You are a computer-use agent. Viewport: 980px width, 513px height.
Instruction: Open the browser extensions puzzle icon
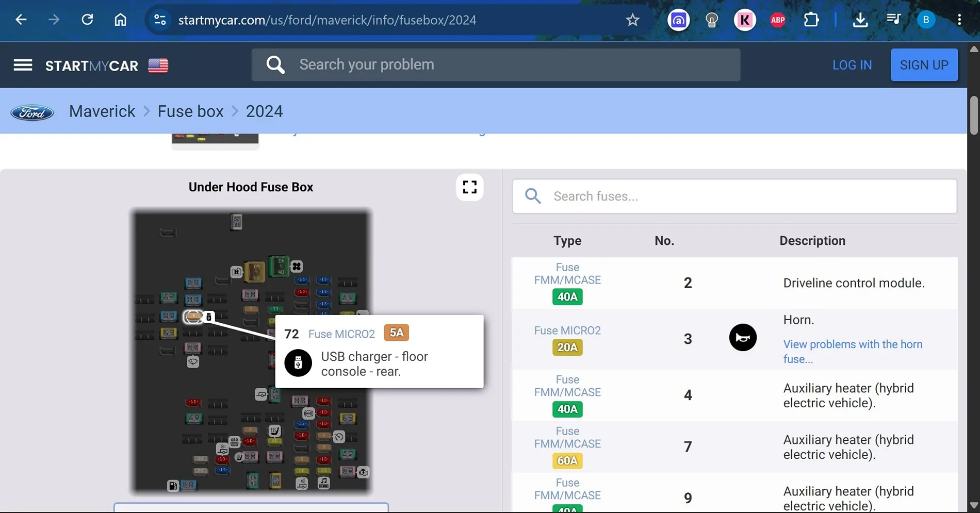tap(811, 20)
